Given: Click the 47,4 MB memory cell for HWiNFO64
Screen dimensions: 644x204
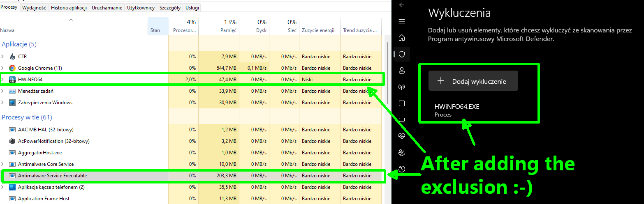Looking at the screenshot, I should [219, 80].
